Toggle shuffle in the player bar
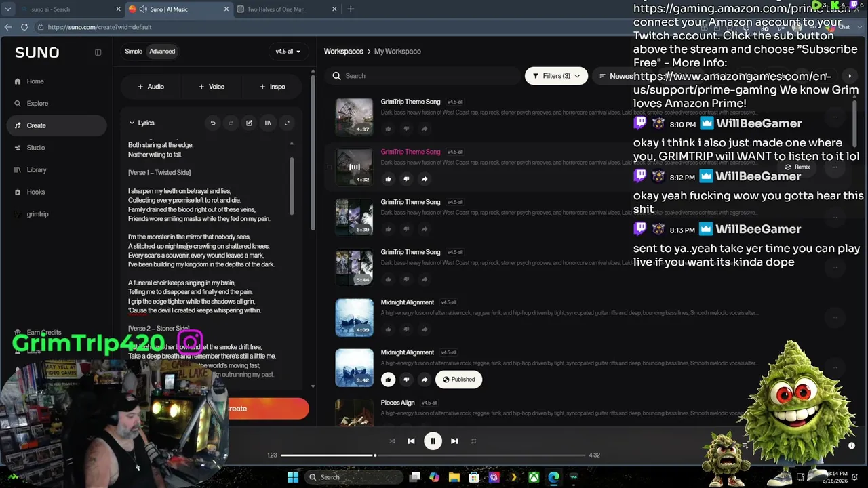This screenshot has height=488, width=868. click(392, 441)
